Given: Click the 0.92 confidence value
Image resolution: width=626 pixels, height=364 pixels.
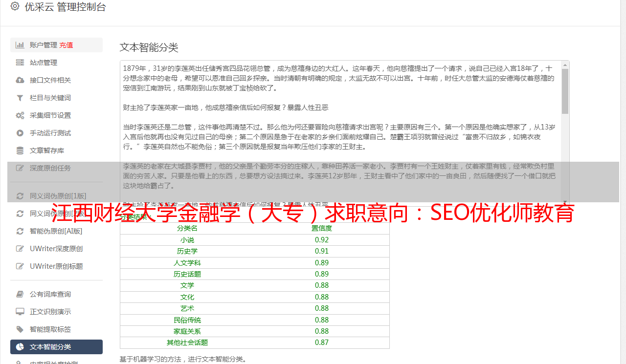Looking at the screenshot, I should [x=322, y=240].
